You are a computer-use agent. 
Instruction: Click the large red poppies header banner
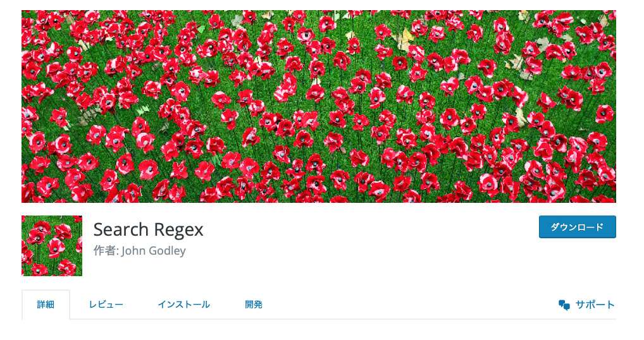click(319, 107)
